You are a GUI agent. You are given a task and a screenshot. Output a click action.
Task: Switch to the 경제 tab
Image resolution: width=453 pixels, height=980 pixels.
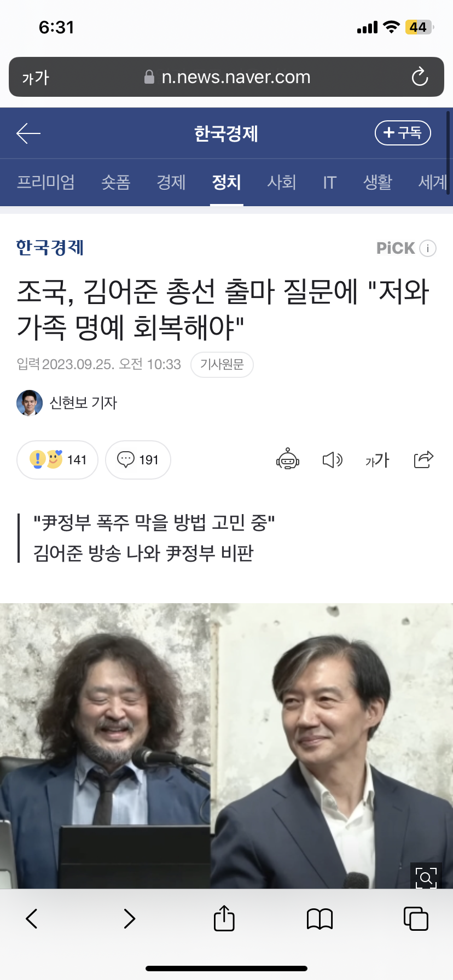pyautogui.click(x=171, y=182)
